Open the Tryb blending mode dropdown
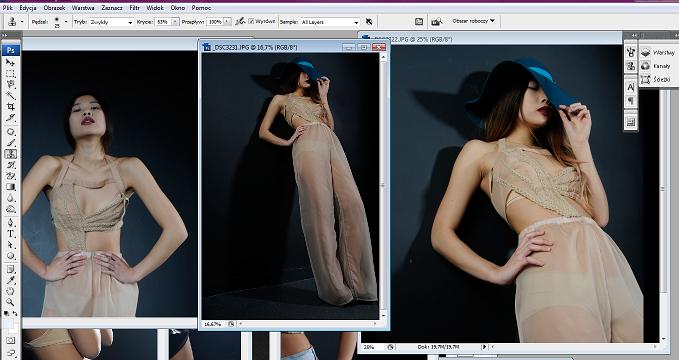Viewport: 679px width, 360px height. 111,22
